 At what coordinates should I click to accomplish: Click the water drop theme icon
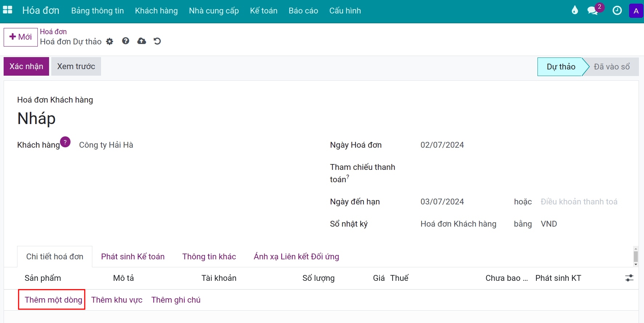coord(575,11)
